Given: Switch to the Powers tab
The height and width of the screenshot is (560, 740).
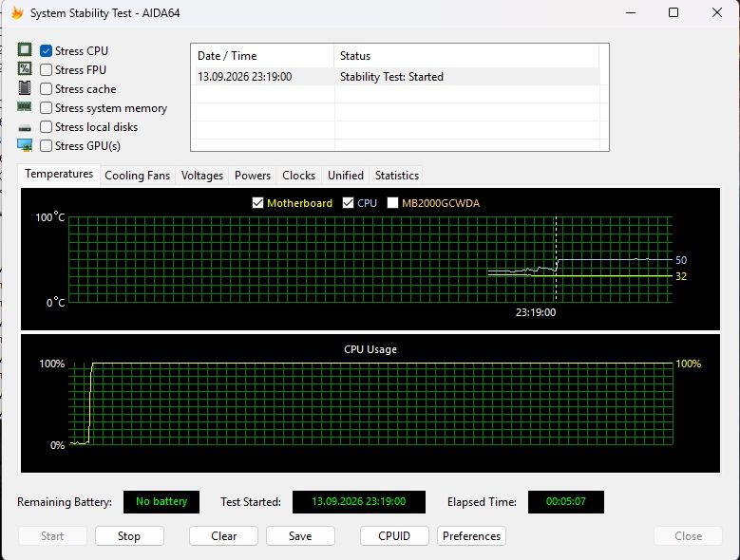Looking at the screenshot, I should [x=253, y=176].
